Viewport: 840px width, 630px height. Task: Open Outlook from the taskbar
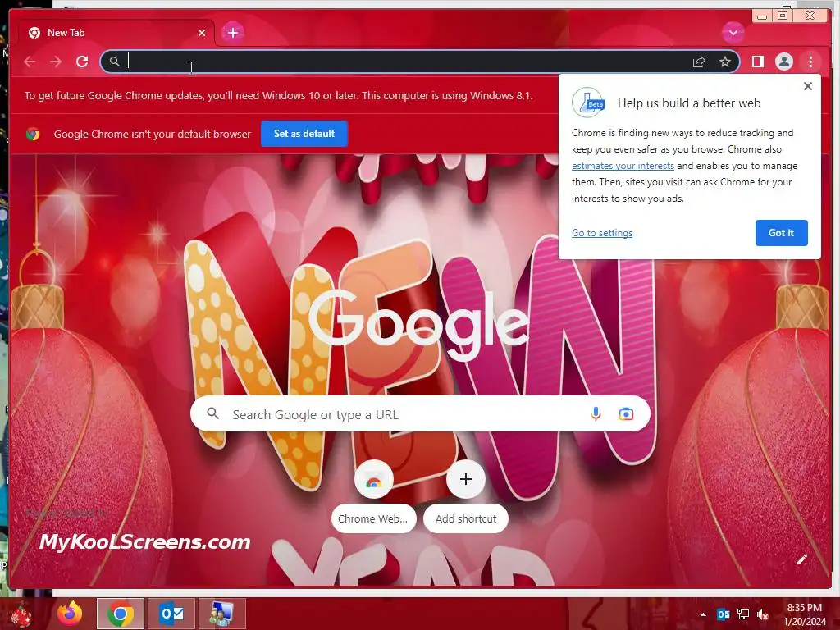[x=171, y=614]
